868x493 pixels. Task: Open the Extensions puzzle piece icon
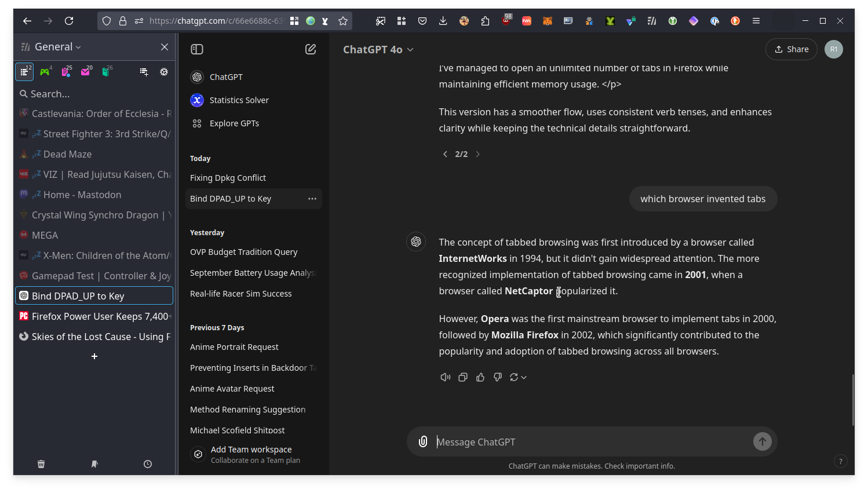[x=485, y=21]
